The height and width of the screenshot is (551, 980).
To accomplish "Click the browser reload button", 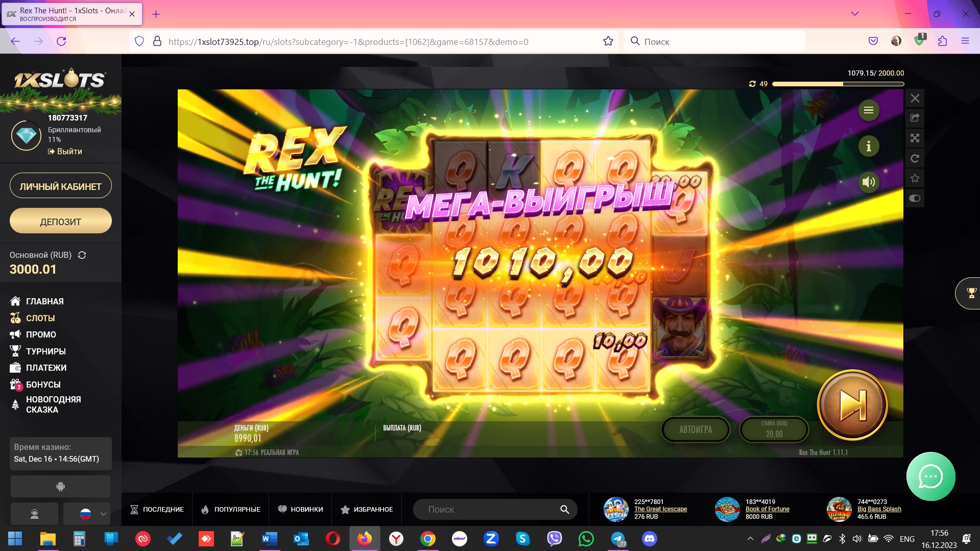I will coord(61,41).
